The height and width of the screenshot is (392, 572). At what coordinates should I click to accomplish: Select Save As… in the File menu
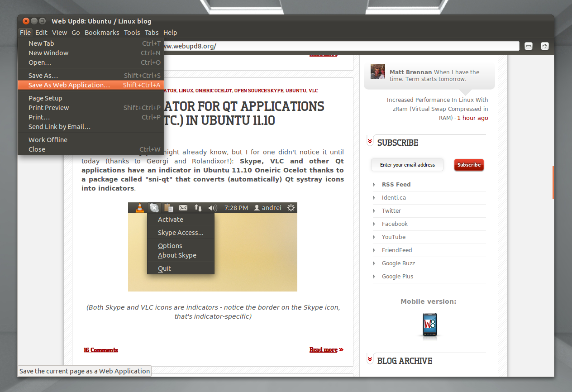[x=91, y=76]
